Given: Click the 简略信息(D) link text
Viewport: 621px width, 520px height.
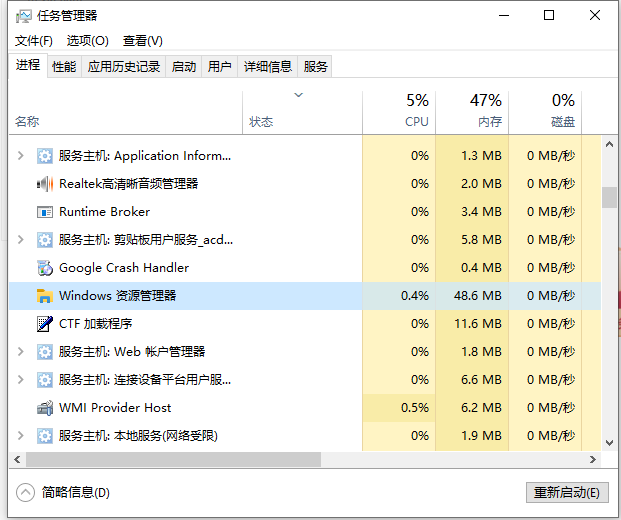Looking at the screenshot, I should [x=76, y=492].
